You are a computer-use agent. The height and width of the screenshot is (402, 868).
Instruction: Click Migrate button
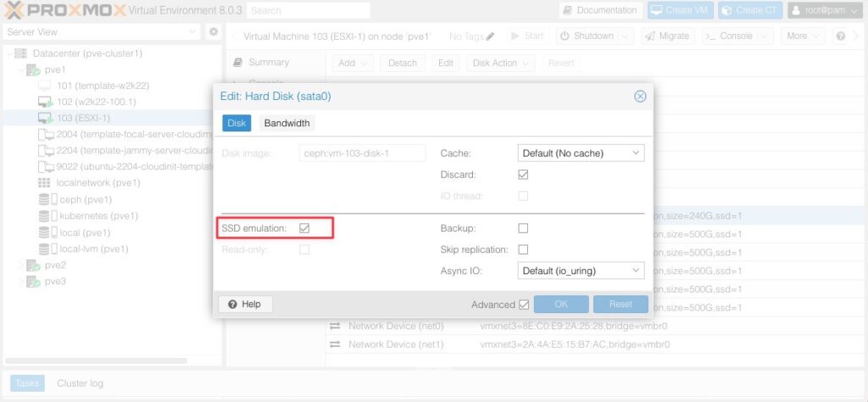click(x=668, y=36)
